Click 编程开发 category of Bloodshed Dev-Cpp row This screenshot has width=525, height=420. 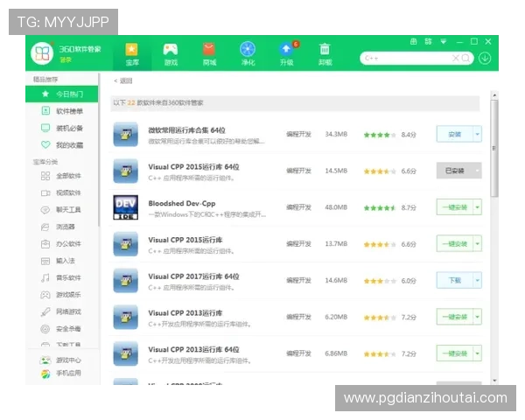(x=298, y=207)
